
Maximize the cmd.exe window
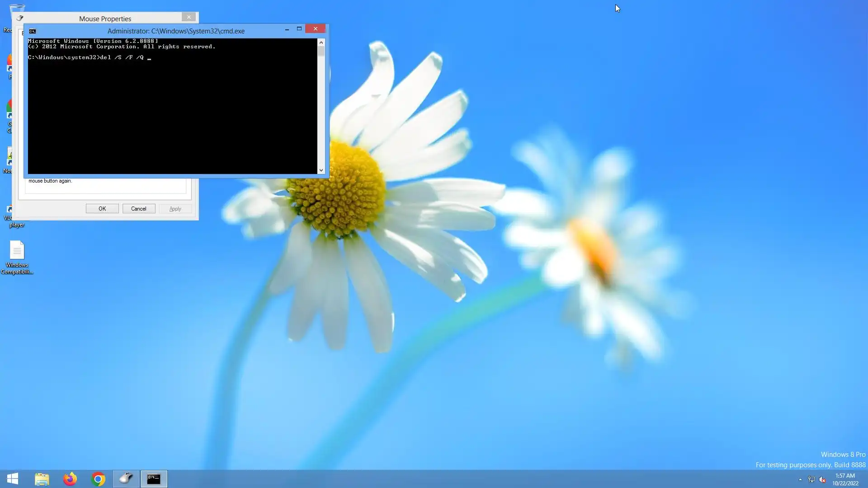(x=299, y=29)
